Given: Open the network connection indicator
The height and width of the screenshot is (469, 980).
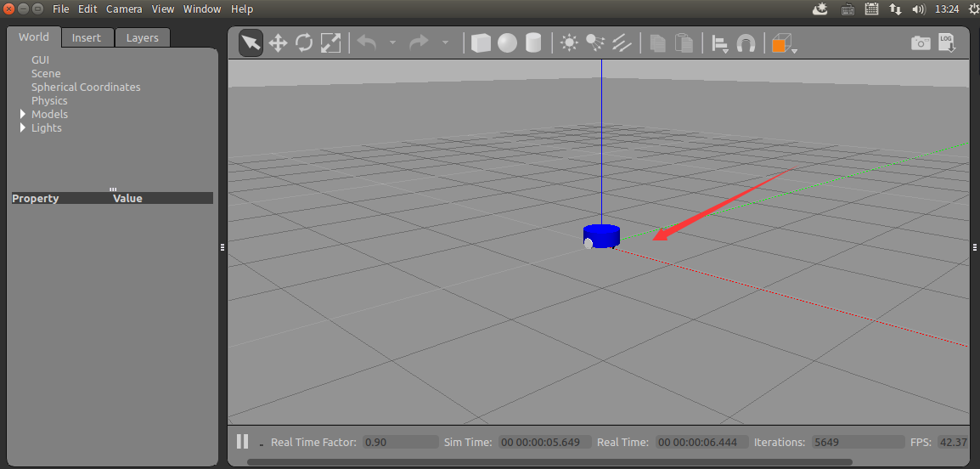Looking at the screenshot, I should [895, 8].
